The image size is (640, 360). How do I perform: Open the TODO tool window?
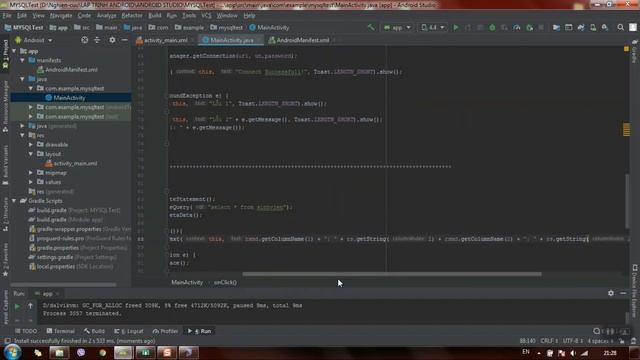[26, 331]
